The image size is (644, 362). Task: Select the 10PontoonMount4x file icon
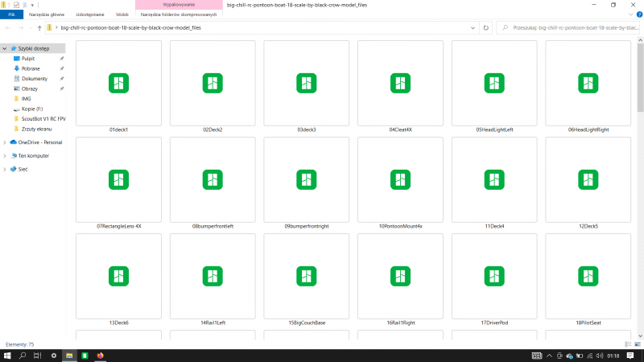click(x=400, y=179)
